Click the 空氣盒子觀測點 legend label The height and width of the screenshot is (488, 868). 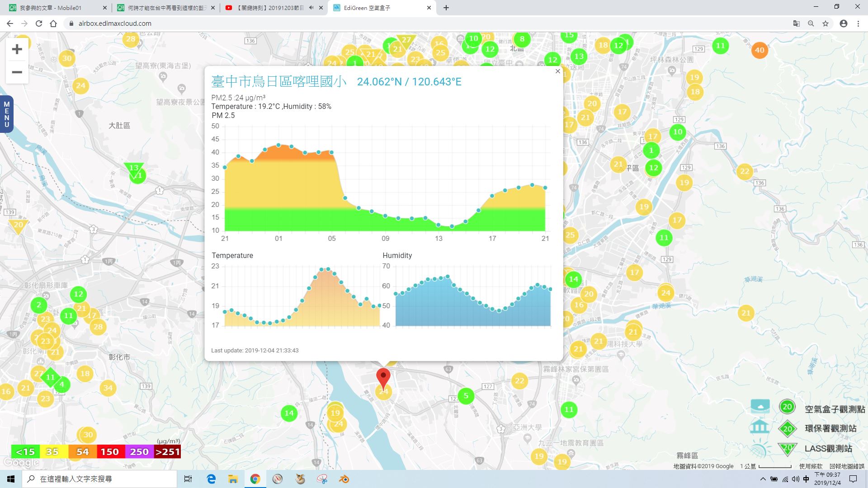tap(835, 409)
